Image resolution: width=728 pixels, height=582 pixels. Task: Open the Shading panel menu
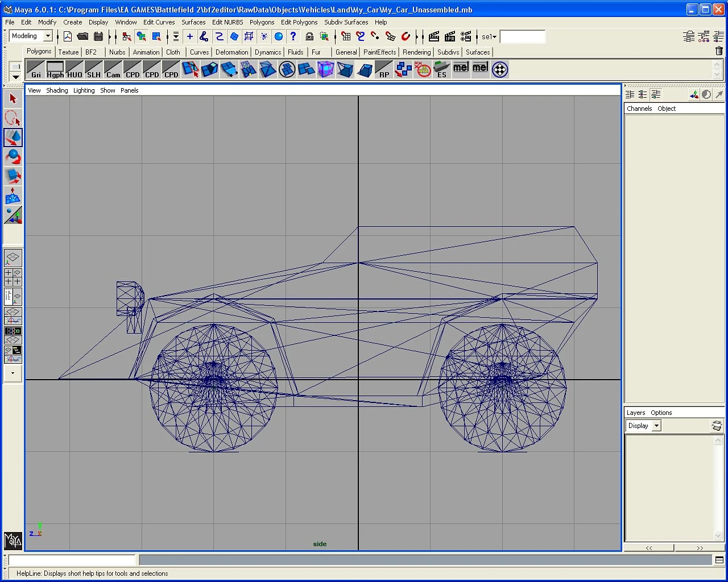click(x=57, y=90)
